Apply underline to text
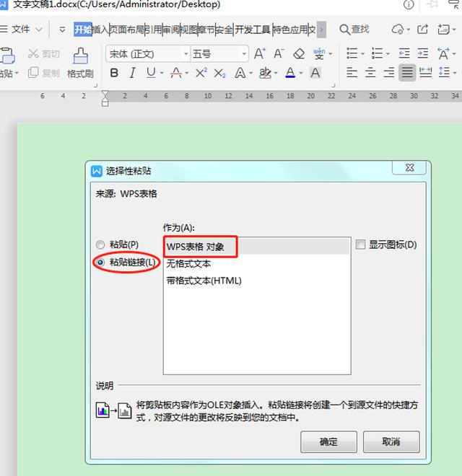Screen dimensions: 462x476 click(x=151, y=73)
